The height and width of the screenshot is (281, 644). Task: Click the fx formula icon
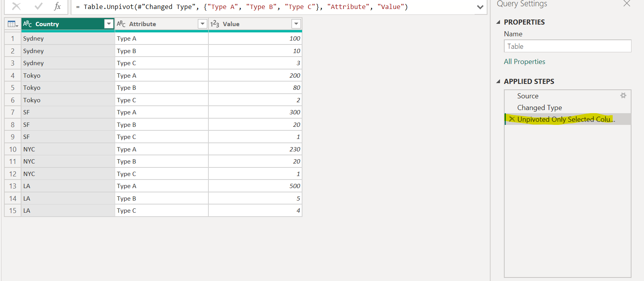pos(57,6)
